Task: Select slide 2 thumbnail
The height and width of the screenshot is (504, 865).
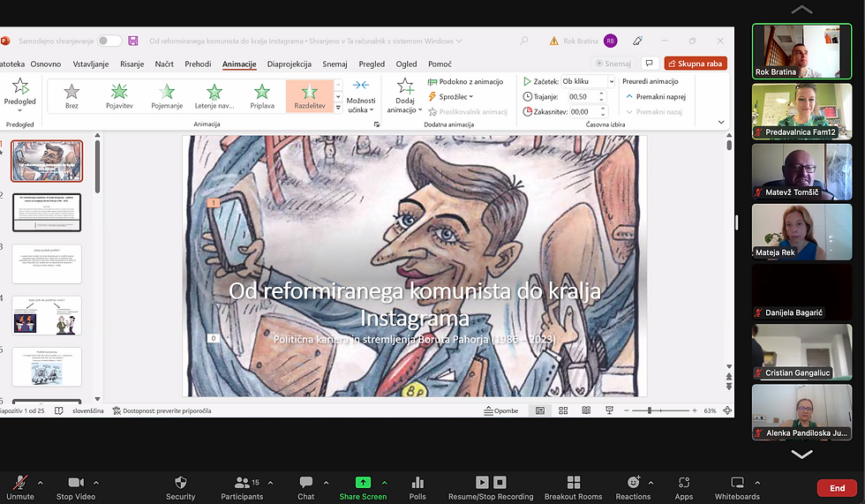Action: coord(47,213)
